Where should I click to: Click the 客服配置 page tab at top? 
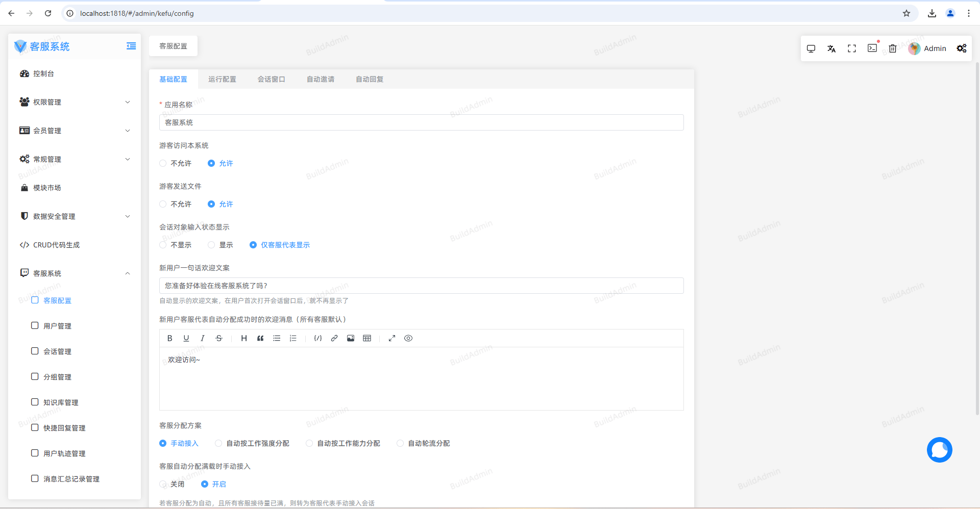[173, 46]
